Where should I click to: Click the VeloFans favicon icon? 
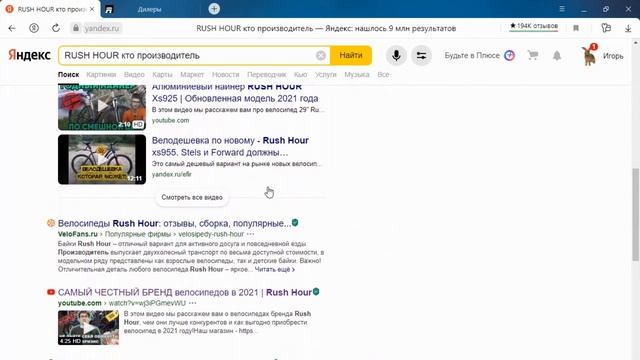pyautogui.click(x=51, y=223)
